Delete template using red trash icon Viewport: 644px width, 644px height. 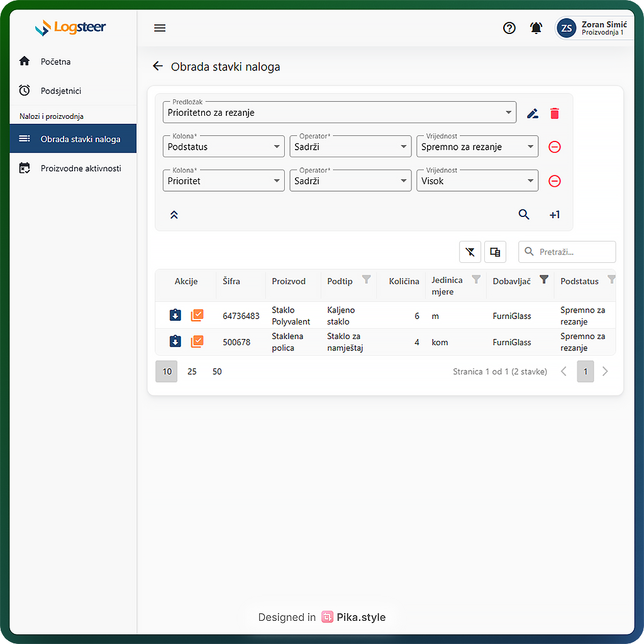coord(555,114)
